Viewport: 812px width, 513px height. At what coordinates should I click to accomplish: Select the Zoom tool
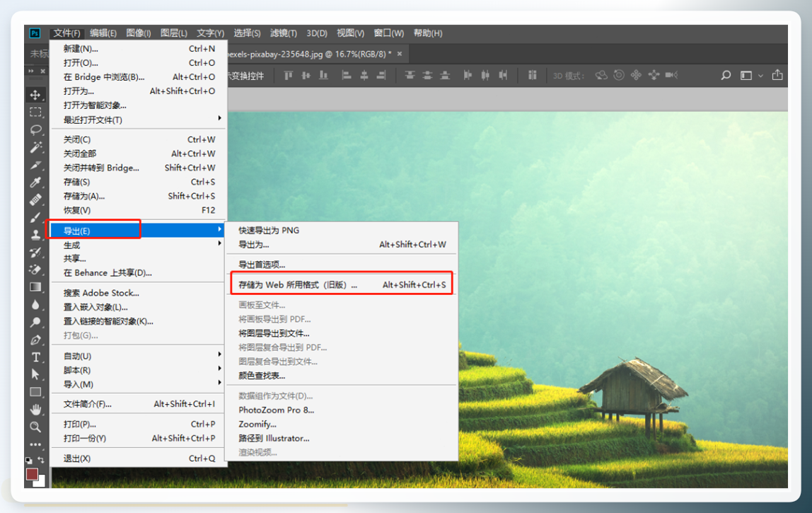pyautogui.click(x=35, y=427)
